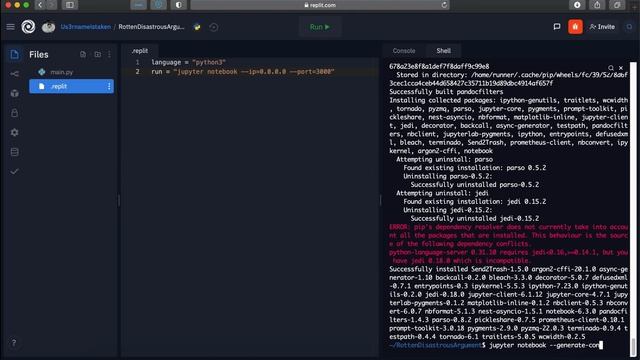Switch to the Console tab

coord(404,51)
